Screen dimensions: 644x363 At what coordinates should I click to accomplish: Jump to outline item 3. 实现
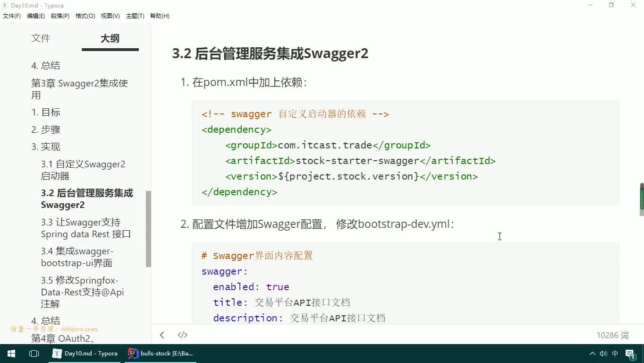[x=46, y=147]
